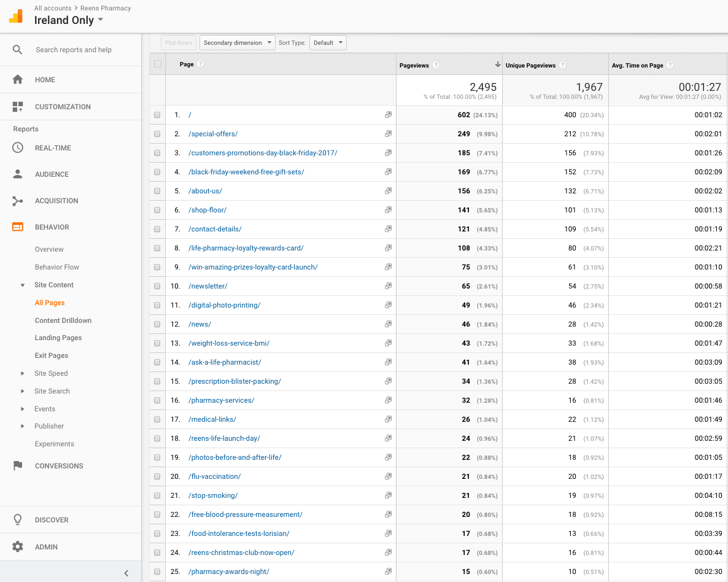This screenshot has width=728, height=582.
Task: Open /shop-floor/ external link icon
Action: point(388,210)
